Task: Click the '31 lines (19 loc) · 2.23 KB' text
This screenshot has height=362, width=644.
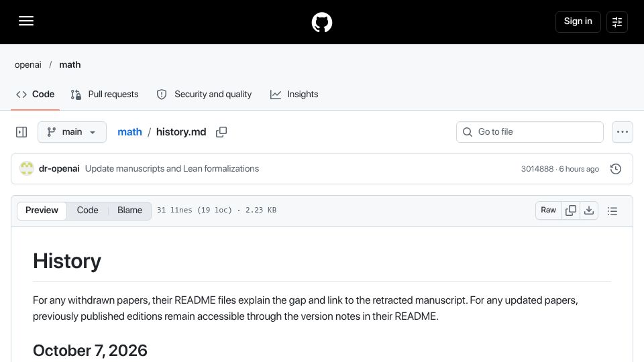Action: click(x=217, y=210)
